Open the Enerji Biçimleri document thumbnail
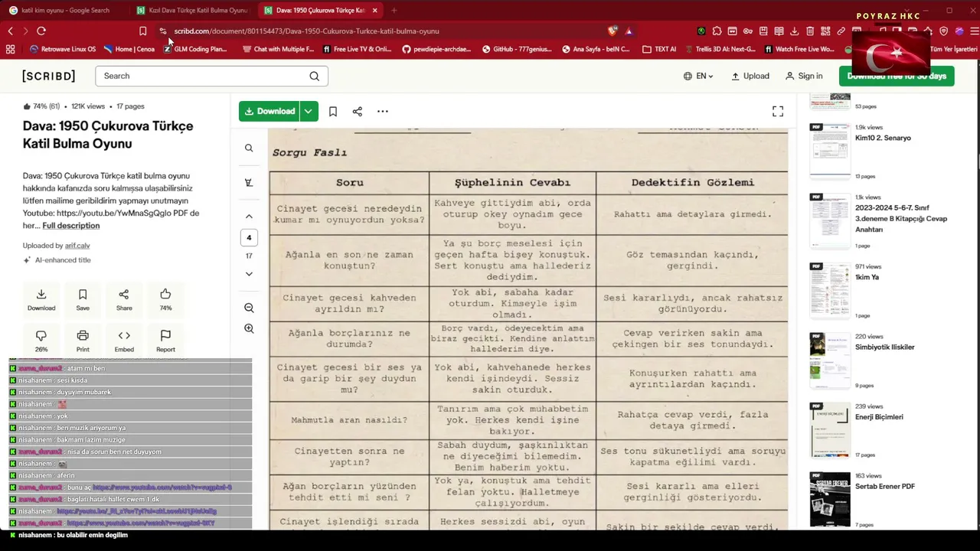 coord(830,430)
